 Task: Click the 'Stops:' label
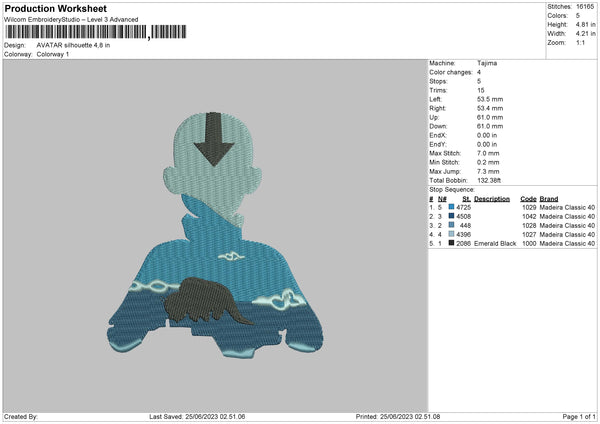tap(438, 81)
